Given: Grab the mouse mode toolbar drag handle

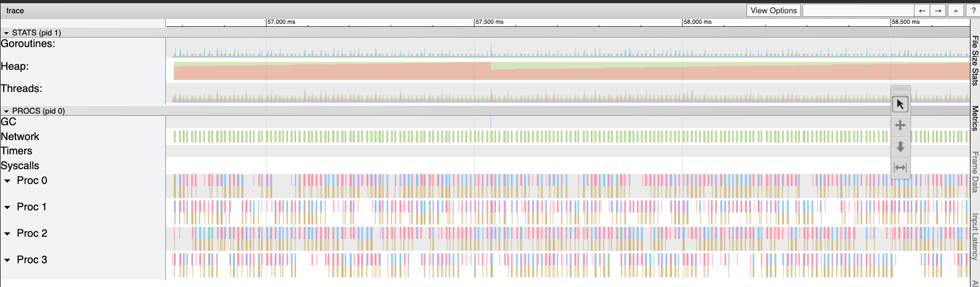Looking at the screenshot, I should 900,89.
